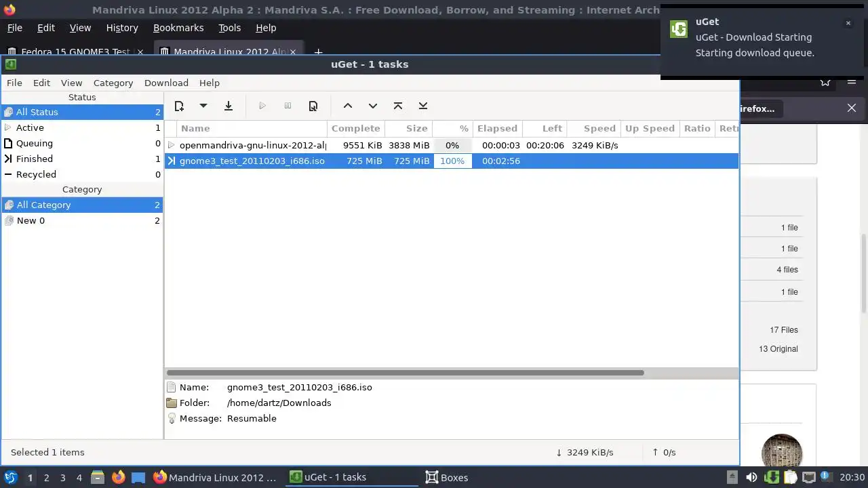Switch to Fedora 15 GNOME3 Test tab

click(x=76, y=52)
